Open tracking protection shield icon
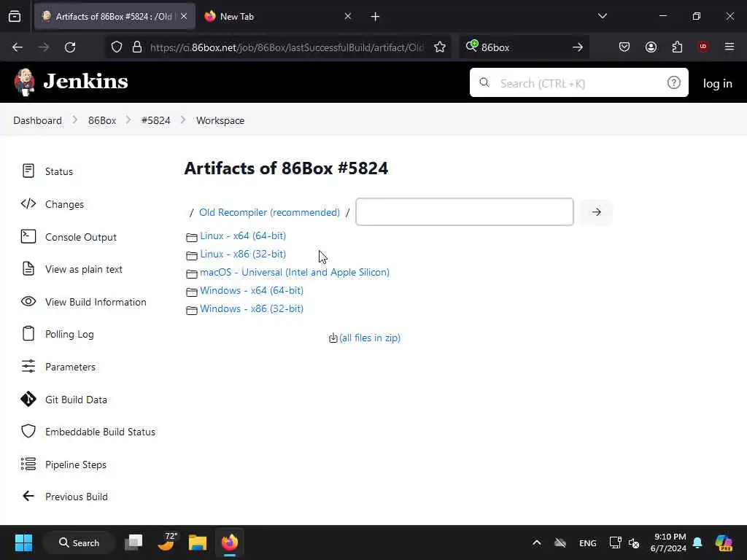 coord(117,47)
